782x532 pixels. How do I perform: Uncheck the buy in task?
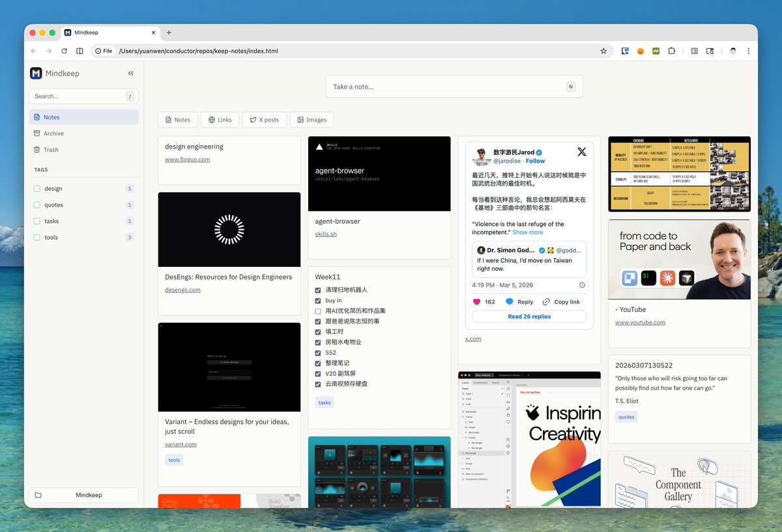pyautogui.click(x=318, y=301)
